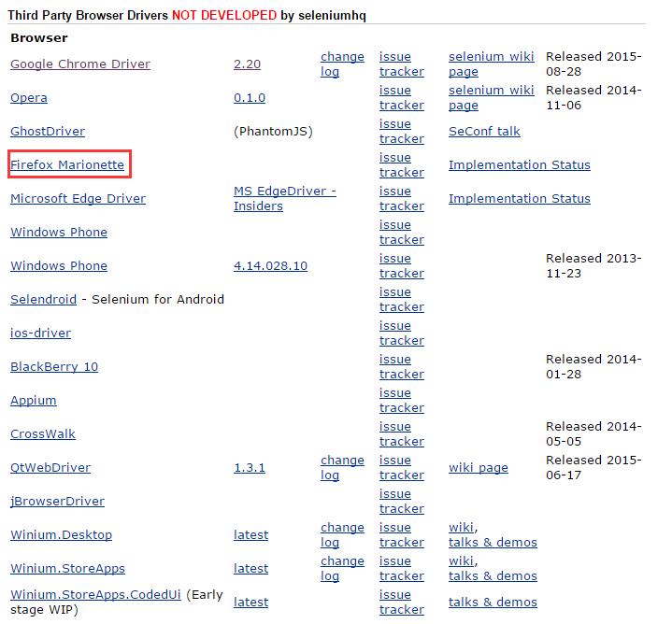
Task: Open QtWebDriver change log
Action: (x=342, y=467)
